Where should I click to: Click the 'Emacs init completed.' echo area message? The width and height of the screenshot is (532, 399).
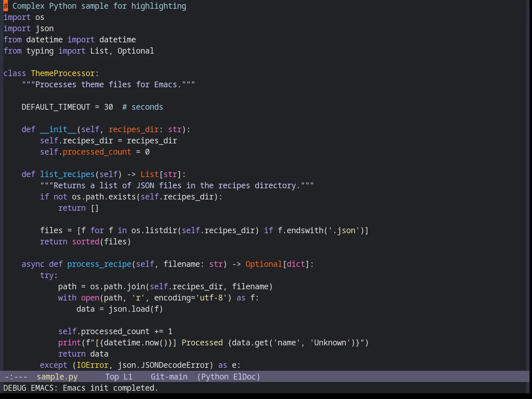[x=111, y=388]
